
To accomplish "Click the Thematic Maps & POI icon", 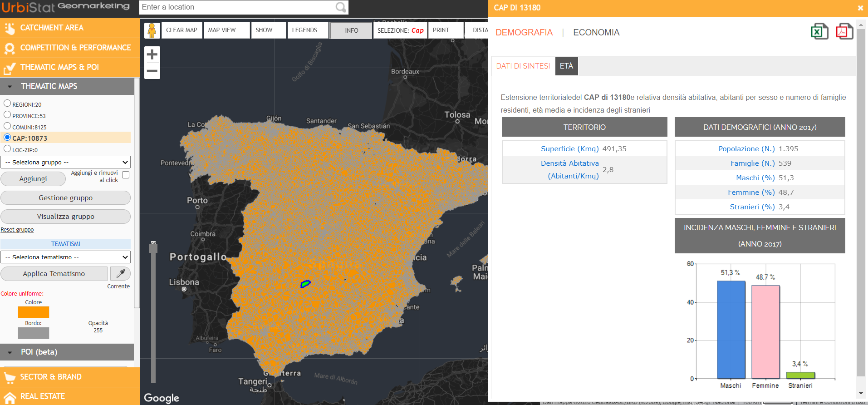I will pyautogui.click(x=10, y=68).
